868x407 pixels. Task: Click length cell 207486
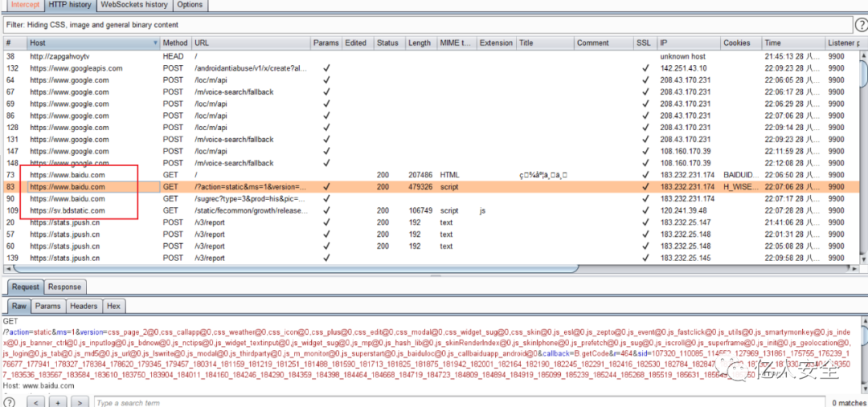pos(420,175)
